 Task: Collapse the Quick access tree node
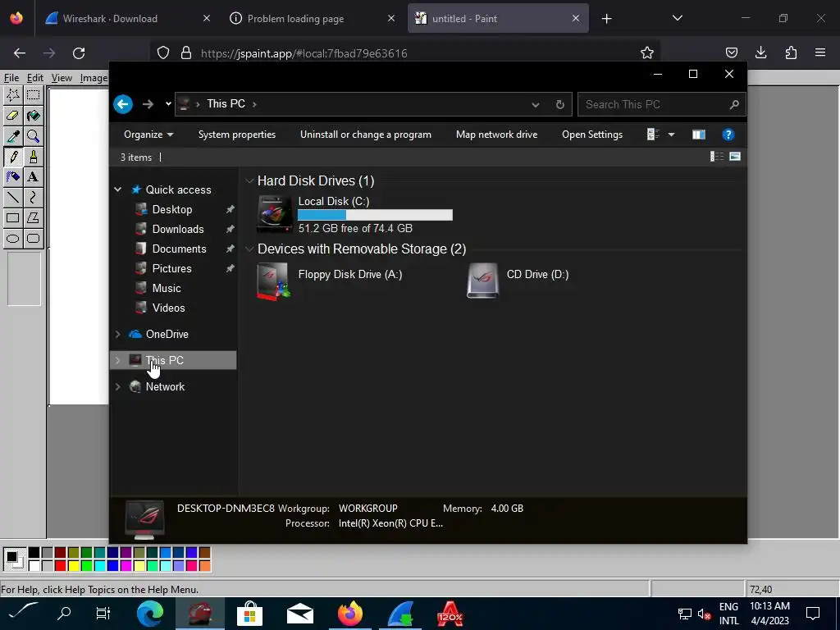pyautogui.click(x=118, y=189)
